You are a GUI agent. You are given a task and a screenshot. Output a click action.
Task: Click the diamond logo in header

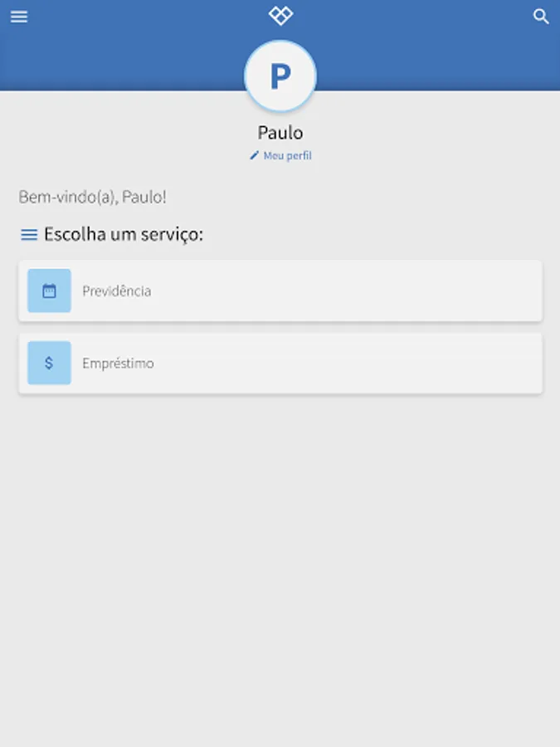[x=280, y=15]
